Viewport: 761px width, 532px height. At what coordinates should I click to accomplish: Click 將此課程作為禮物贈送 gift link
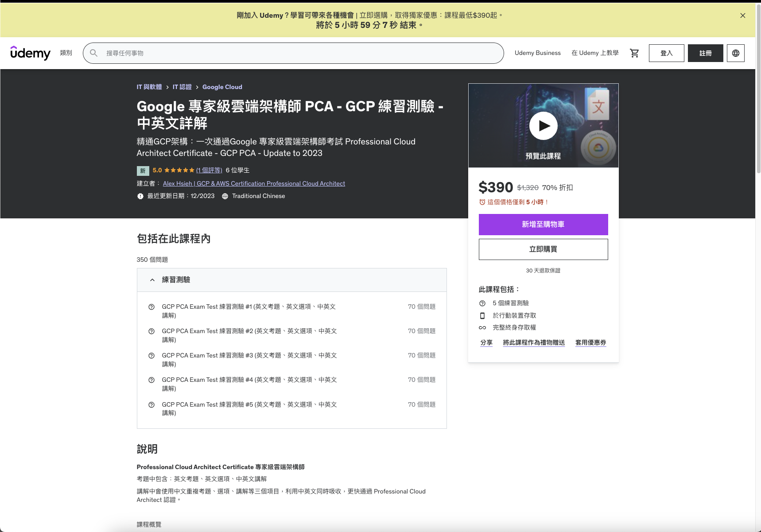point(534,343)
